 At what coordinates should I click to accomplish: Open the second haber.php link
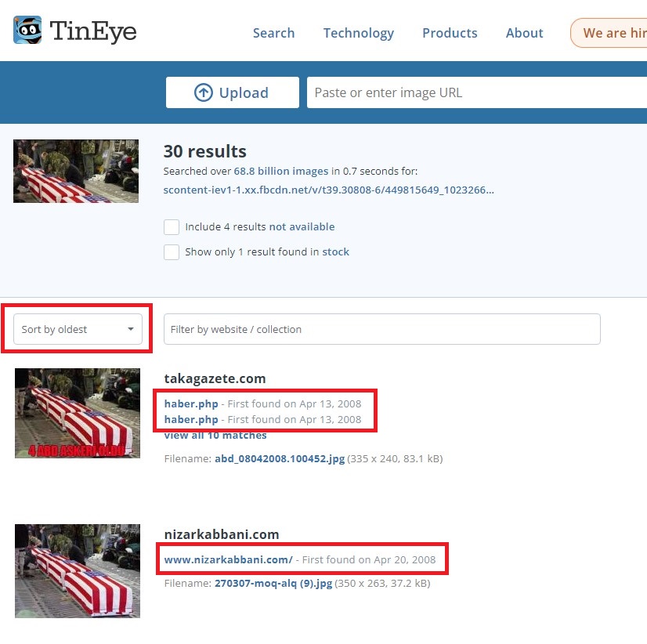(x=191, y=419)
